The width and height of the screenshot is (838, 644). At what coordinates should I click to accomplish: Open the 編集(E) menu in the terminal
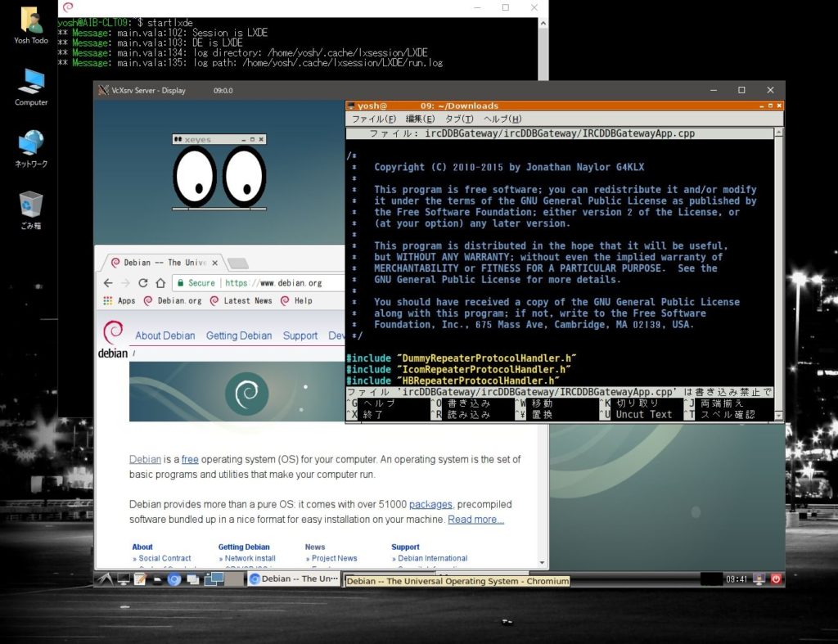420,119
